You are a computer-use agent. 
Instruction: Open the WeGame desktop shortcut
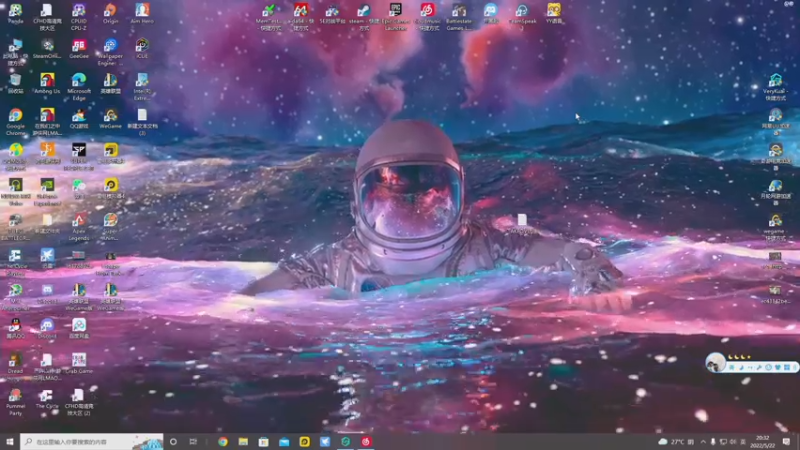pos(110,119)
